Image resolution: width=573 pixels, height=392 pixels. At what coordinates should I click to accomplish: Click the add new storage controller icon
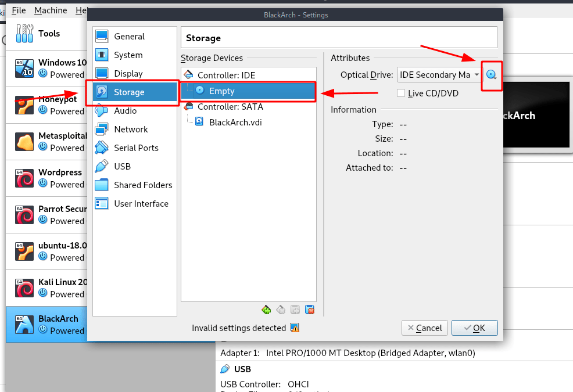point(266,310)
